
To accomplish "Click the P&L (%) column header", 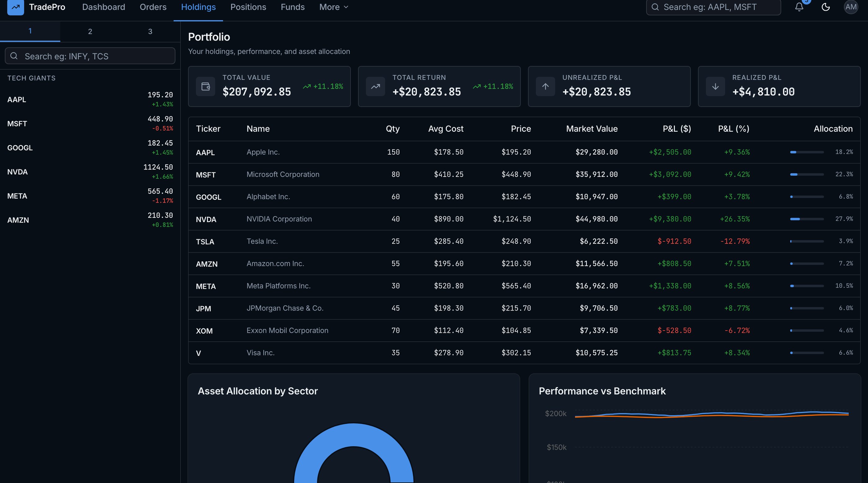I will pos(733,129).
